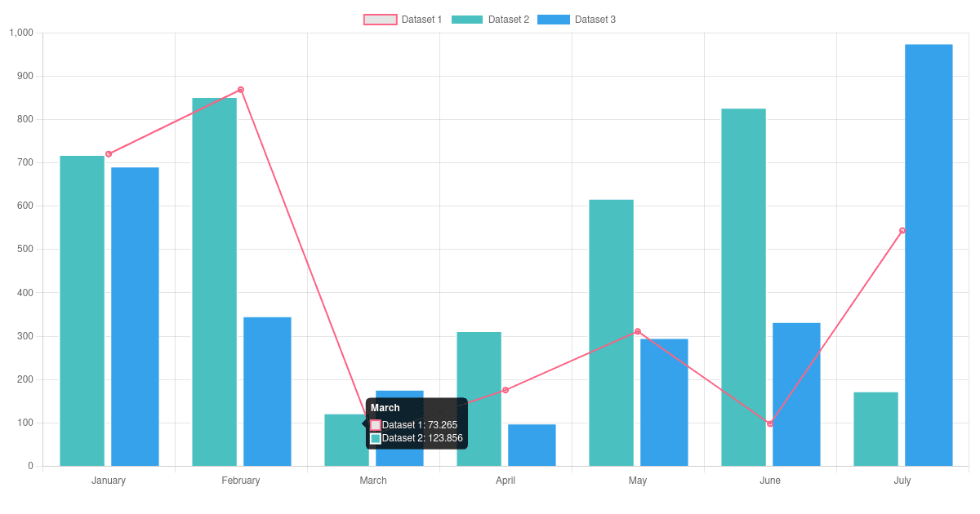Click the April point on the line
The width and height of the screenshot is (980, 514).
click(x=506, y=390)
